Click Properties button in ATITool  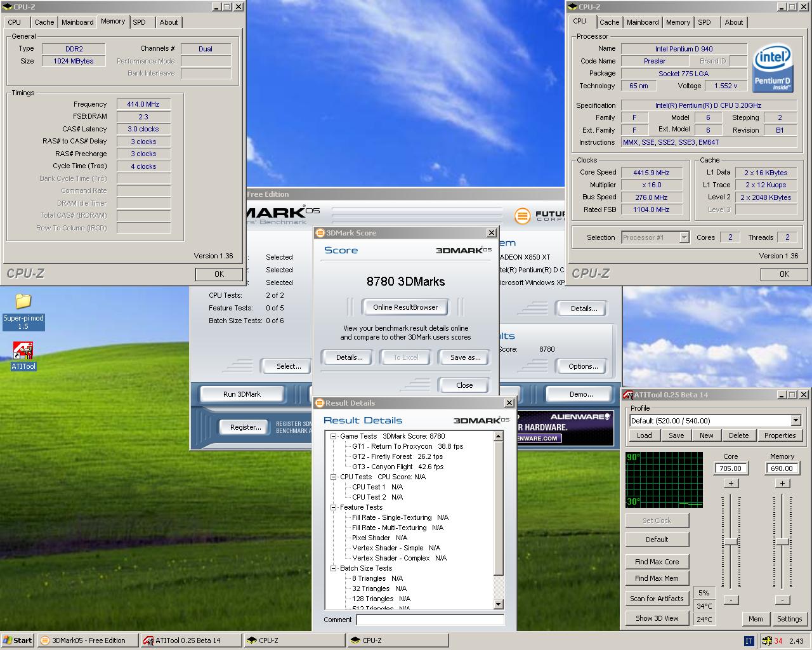(780, 435)
